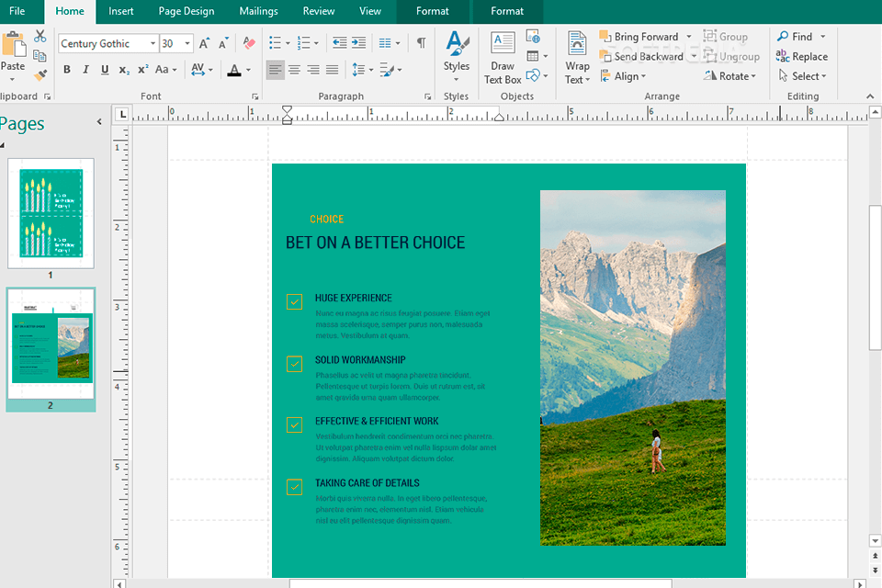Open Replace in the Editing group
The height and width of the screenshot is (588, 882).
pos(802,56)
